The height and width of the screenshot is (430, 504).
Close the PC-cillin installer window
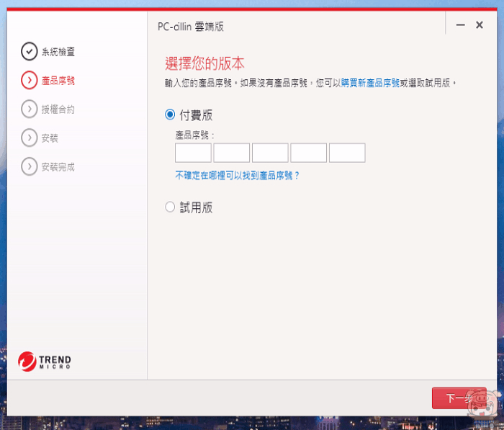(480, 24)
